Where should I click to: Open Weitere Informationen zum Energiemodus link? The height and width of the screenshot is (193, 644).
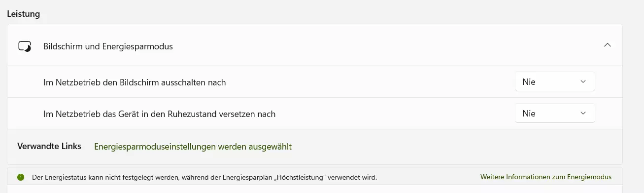click(546, 177)
